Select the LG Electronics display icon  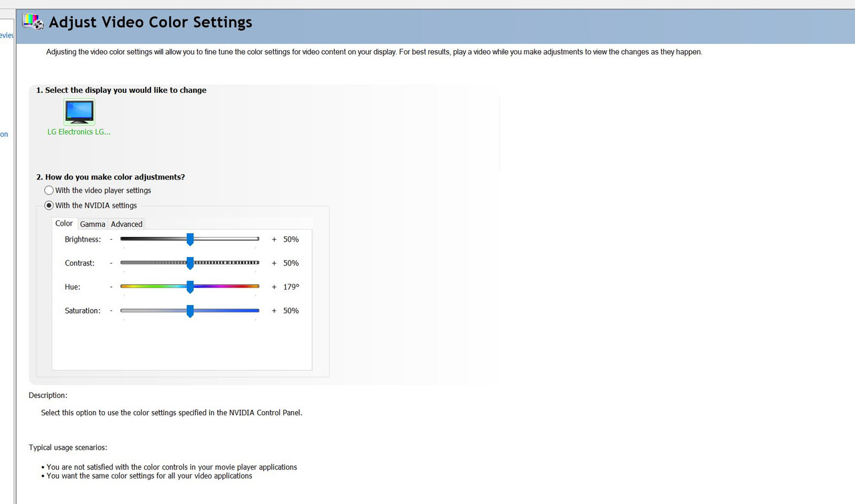pyautogui.click(x=79, y=111)
